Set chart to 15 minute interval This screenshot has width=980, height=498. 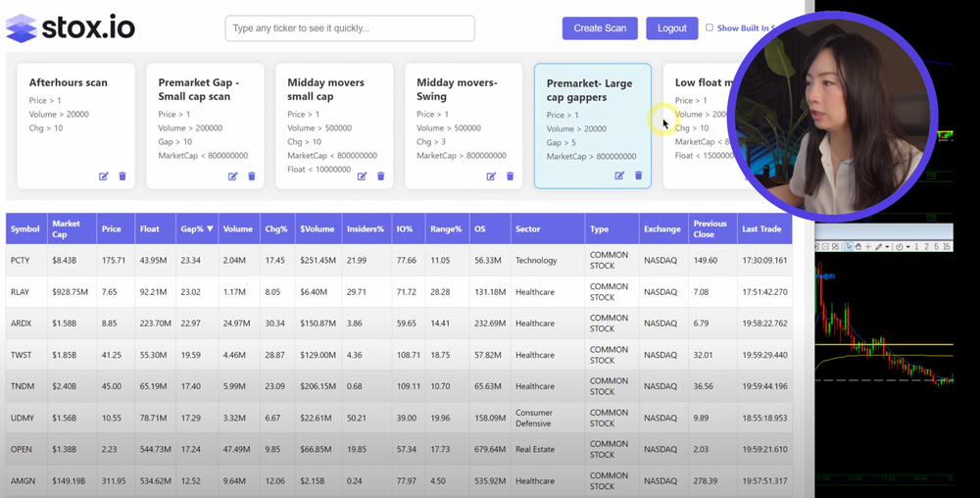[947, 247]
